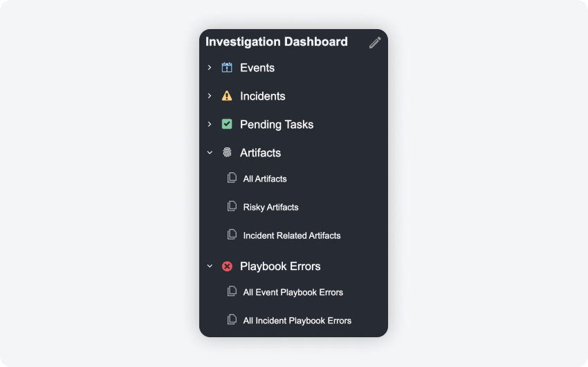588x367 pixels.
Task: Click the Risky Artifacts document icon
Action: [232, 206]
